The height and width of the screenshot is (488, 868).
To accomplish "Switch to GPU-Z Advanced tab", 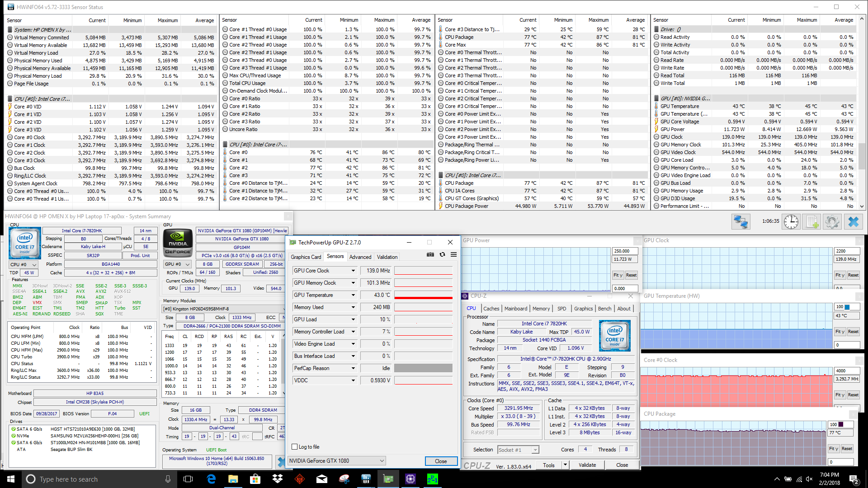I will click(x=360, y=257).
